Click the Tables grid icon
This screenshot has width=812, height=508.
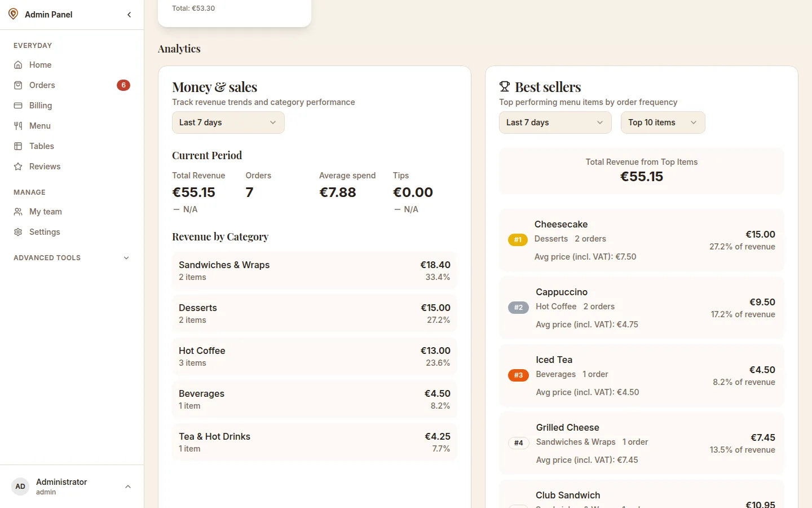[18, 146]
